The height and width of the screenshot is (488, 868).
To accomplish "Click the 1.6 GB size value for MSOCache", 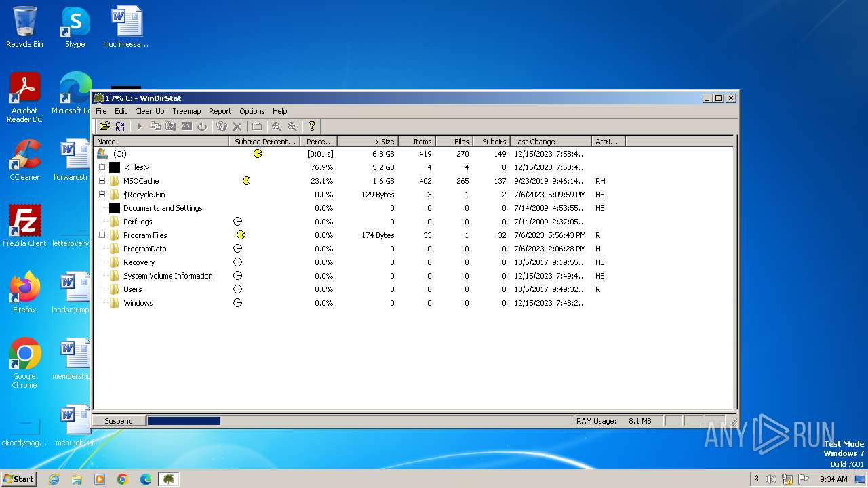I will 383,181.
